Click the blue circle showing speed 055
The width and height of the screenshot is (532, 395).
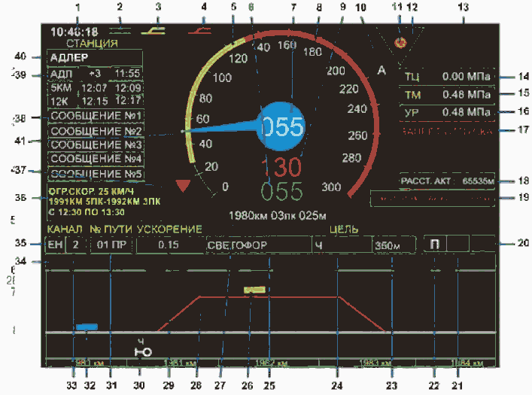point(281,126)
